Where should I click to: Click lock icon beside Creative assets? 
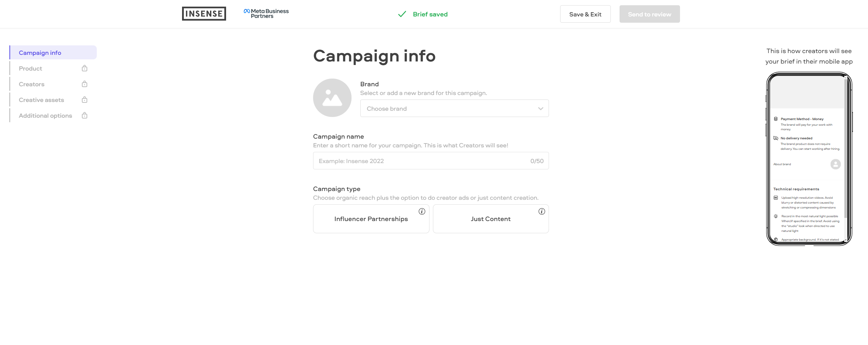click(85, 100)
